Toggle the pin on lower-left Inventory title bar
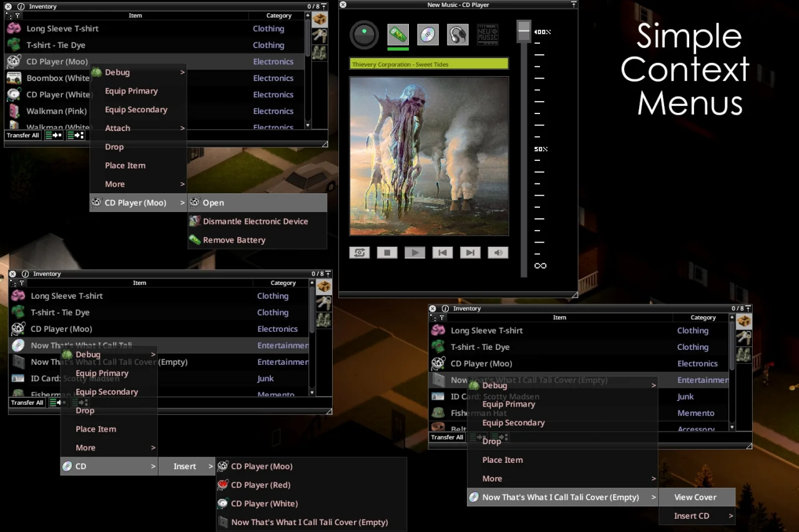 click(x=328, y=274)
